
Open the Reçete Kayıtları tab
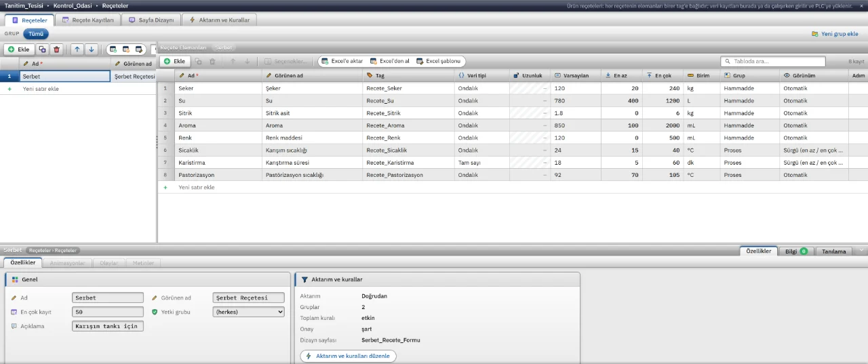(87, 20)
